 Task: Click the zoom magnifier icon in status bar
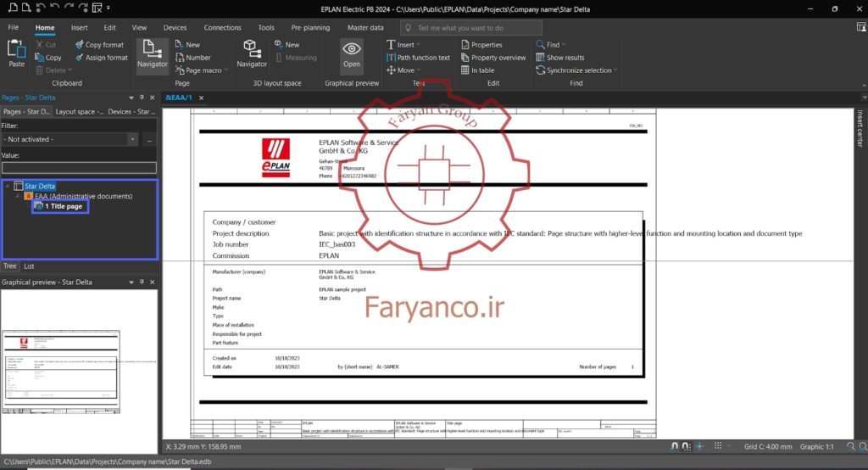[850, 447]
